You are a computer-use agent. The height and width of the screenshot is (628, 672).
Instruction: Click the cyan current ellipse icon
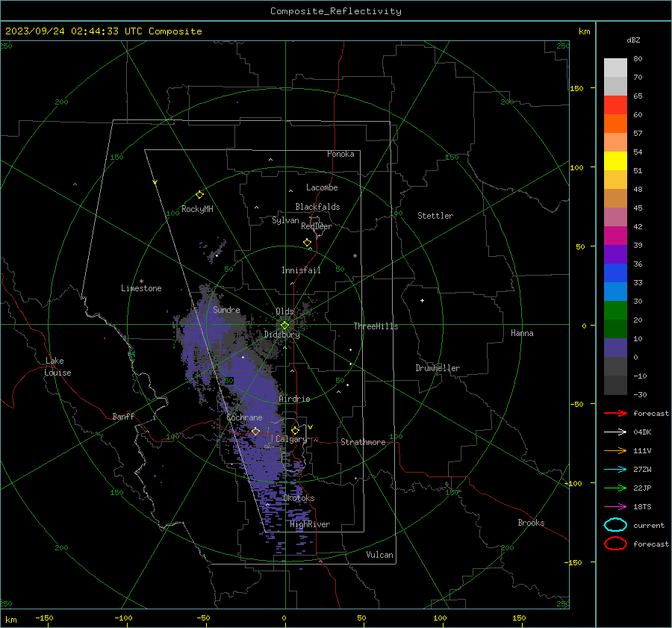615,525
